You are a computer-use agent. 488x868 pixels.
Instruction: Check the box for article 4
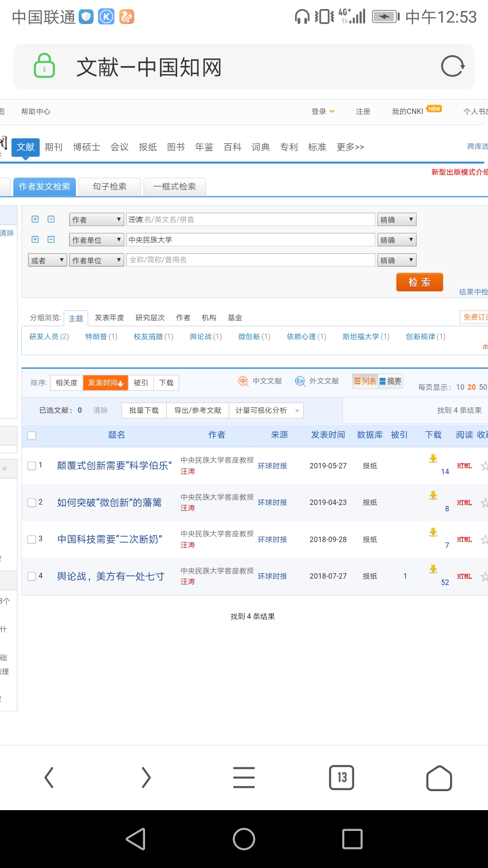[32, 576]
